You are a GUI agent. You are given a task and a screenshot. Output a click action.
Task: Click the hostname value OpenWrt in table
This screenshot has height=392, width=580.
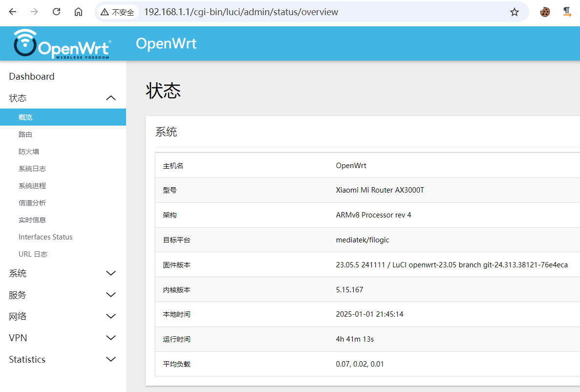pos(351,166)
